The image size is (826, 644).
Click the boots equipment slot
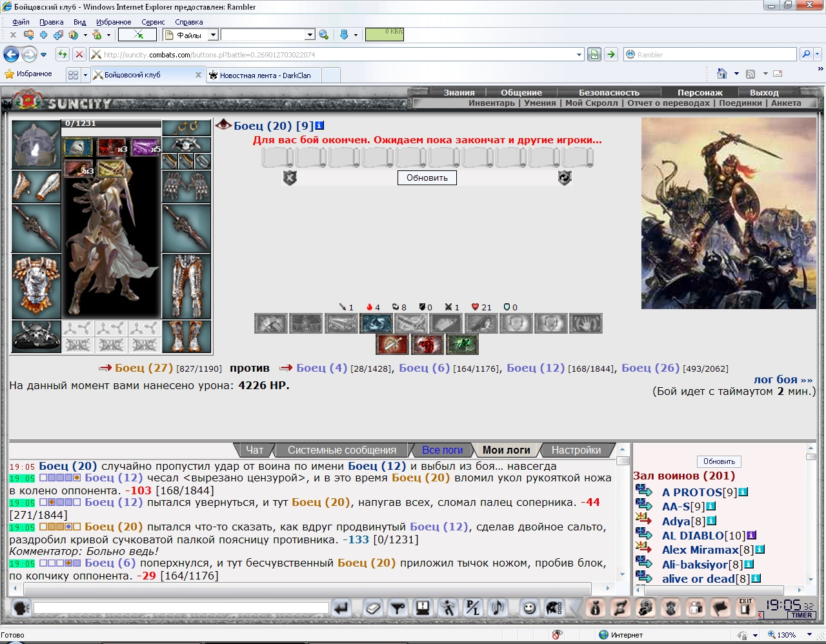tap(186, 336)
